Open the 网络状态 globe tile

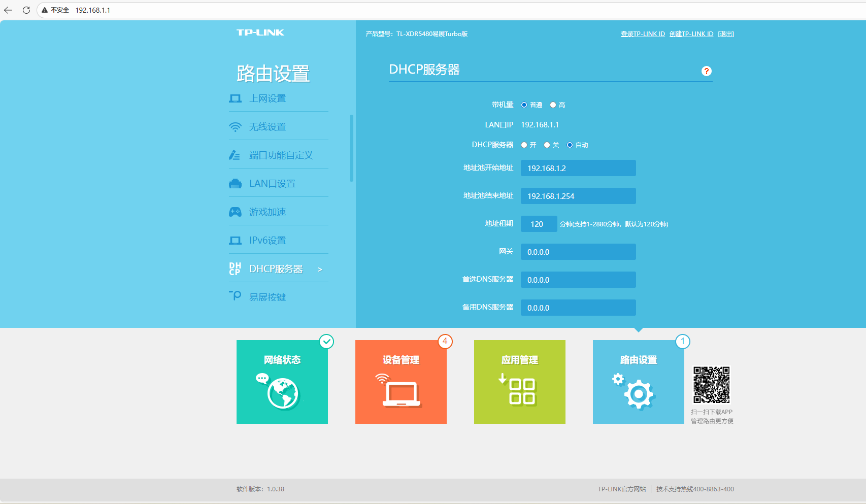(x=282, y=382)
